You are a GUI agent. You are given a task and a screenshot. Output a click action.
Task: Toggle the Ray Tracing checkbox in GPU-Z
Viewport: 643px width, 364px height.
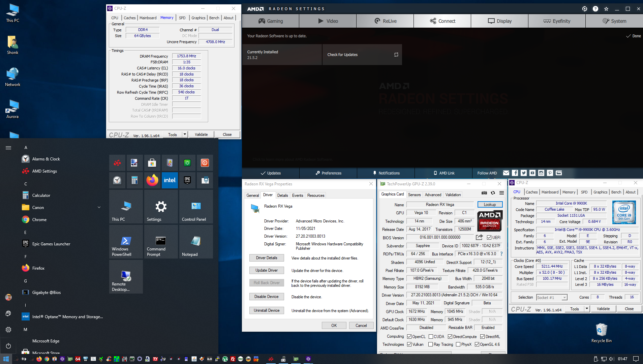coord(431,344)
